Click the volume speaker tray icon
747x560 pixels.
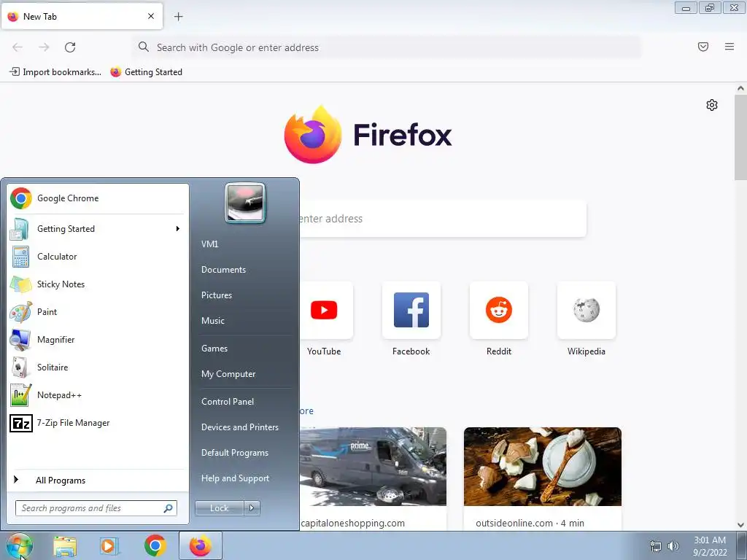click(673, 546)
